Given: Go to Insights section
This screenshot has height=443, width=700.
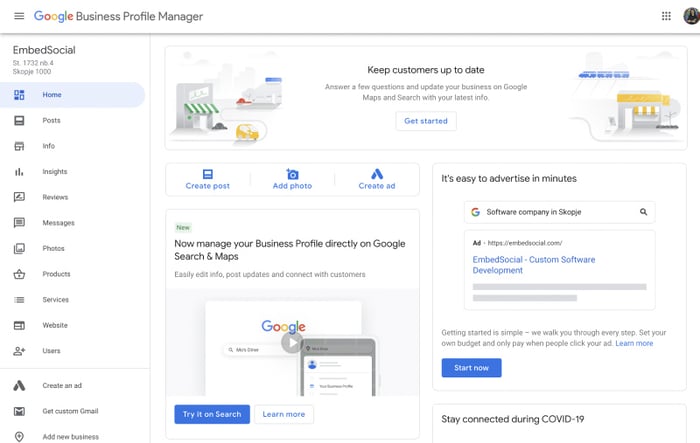Looking at the screenshot, I should coord(55,171).
